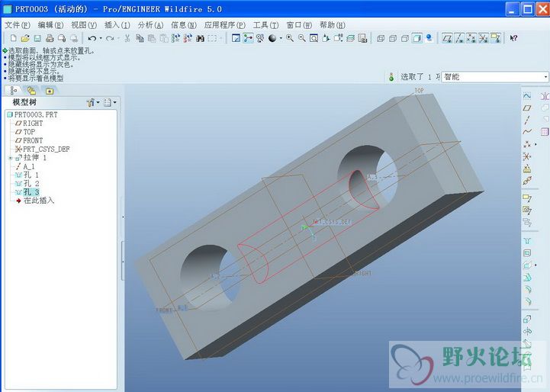
Task: Toggle datum points display
Action: click(471, 38)
